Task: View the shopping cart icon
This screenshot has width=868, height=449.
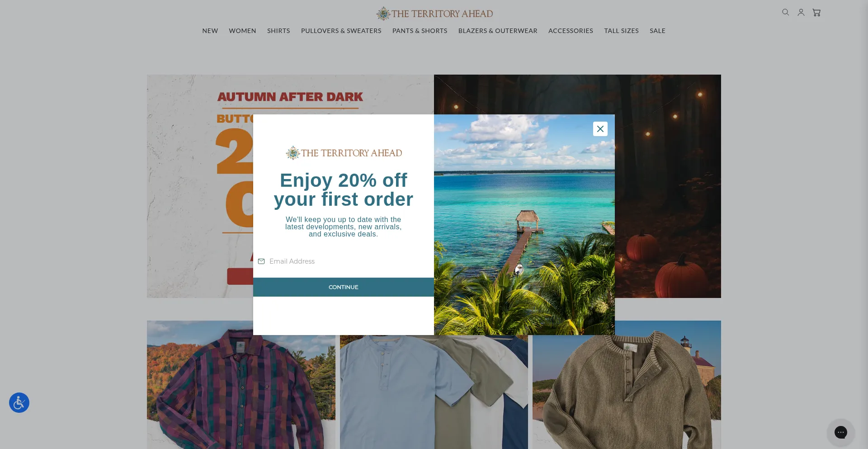Action: [x=816, y=13]
